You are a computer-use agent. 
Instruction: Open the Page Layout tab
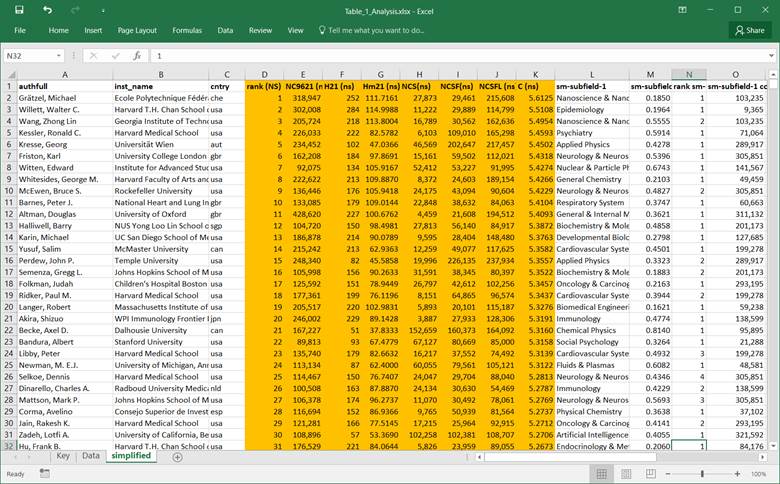(x=137, y=30)
